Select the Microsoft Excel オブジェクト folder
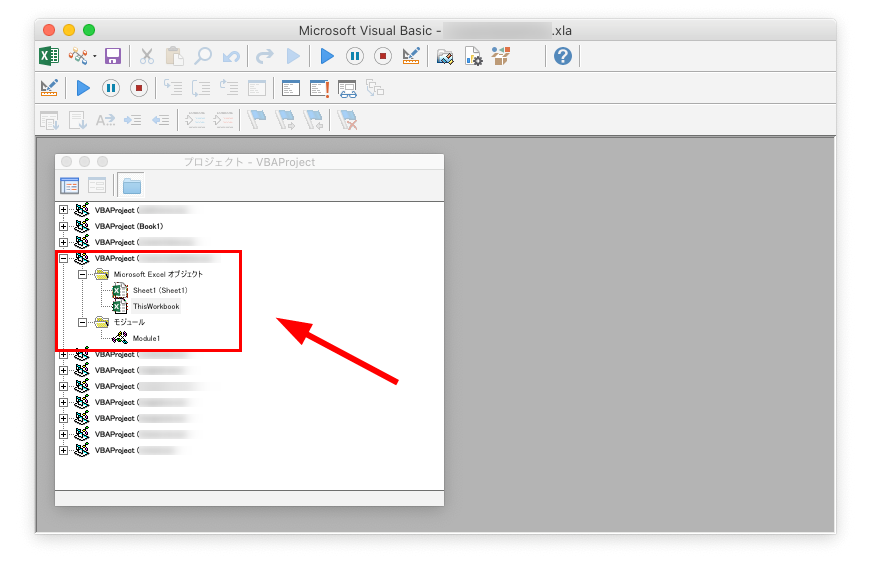The height and width of the screenshot is (573, 869). point(158,274)
